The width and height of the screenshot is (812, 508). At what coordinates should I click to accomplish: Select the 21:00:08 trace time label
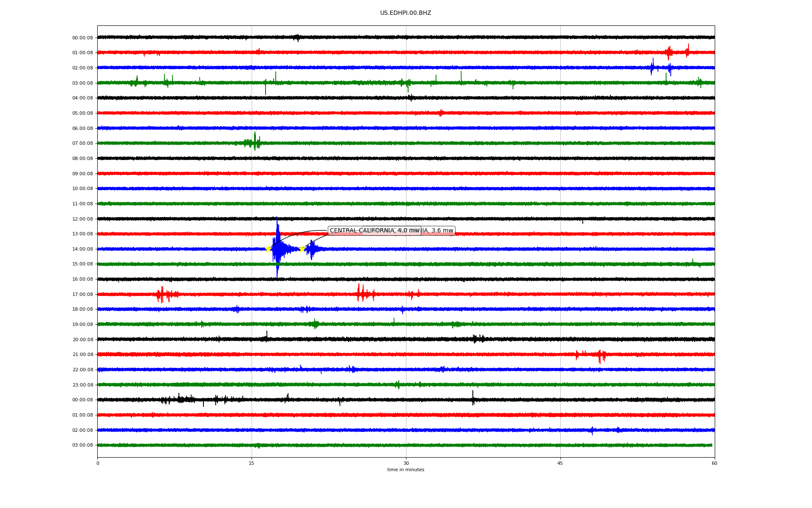82,355
